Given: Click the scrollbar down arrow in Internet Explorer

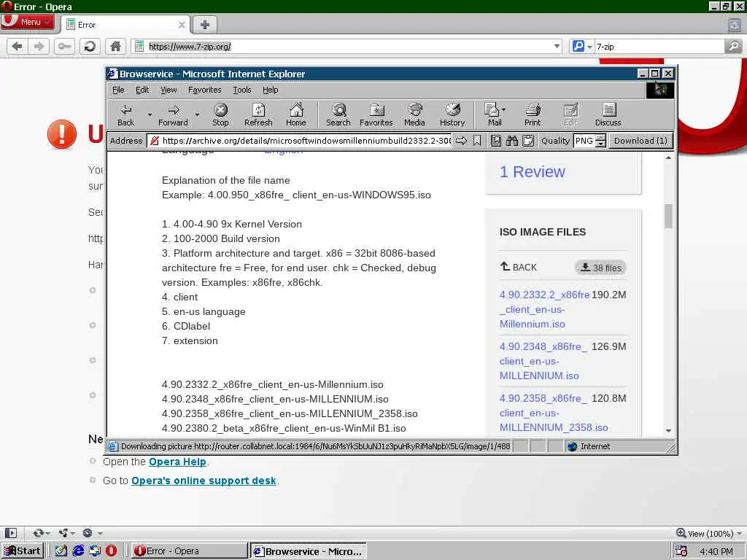Looking at the screenshot, I should click(668, 430).
